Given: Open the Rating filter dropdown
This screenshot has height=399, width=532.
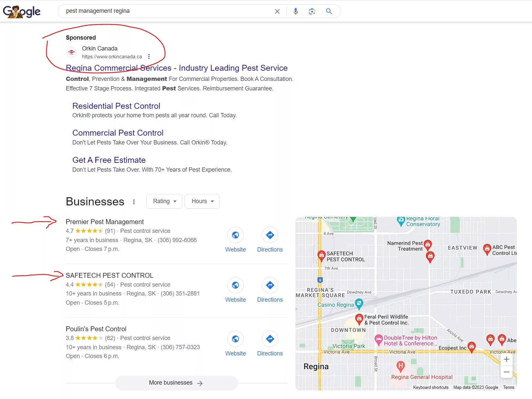Looking at the screenshot, I should coord(164,201).
